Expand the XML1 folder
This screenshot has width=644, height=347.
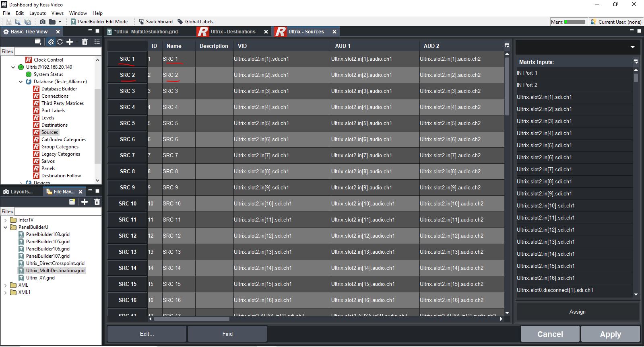pyautogui.click(x=5, y=292)
